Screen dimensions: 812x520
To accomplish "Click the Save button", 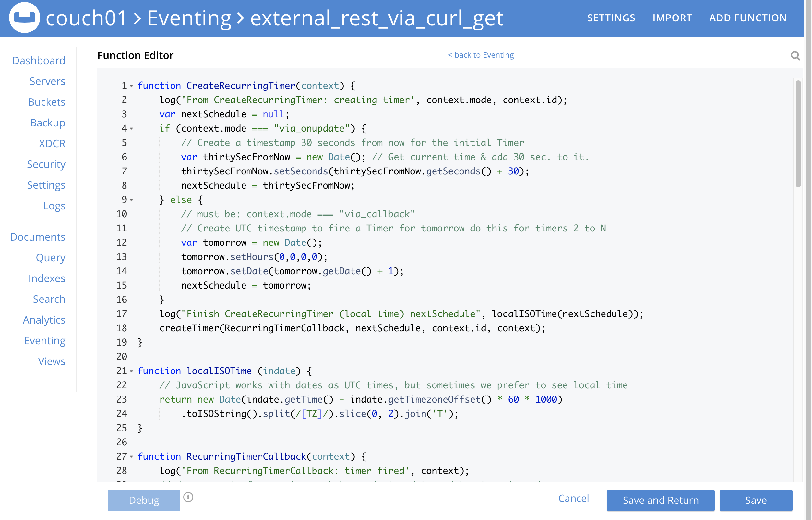I will click(x=756, y=500).
